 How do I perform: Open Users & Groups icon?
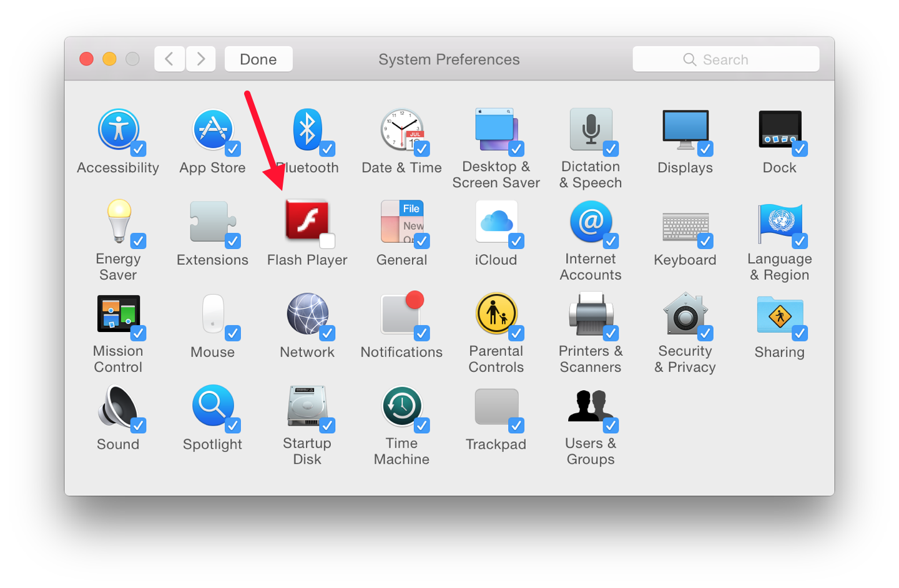pyautogui.click(x=591, y=406)
